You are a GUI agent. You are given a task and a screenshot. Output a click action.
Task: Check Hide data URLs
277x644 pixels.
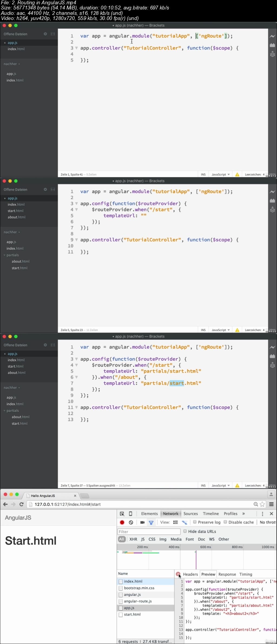point(185,531)
